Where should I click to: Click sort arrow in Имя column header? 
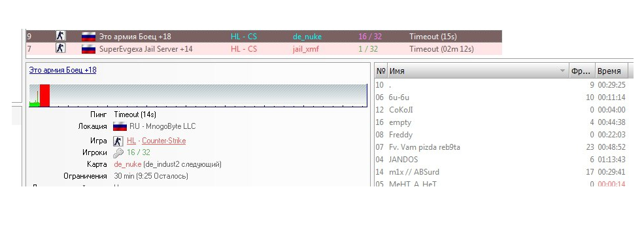tap(562, 71)
